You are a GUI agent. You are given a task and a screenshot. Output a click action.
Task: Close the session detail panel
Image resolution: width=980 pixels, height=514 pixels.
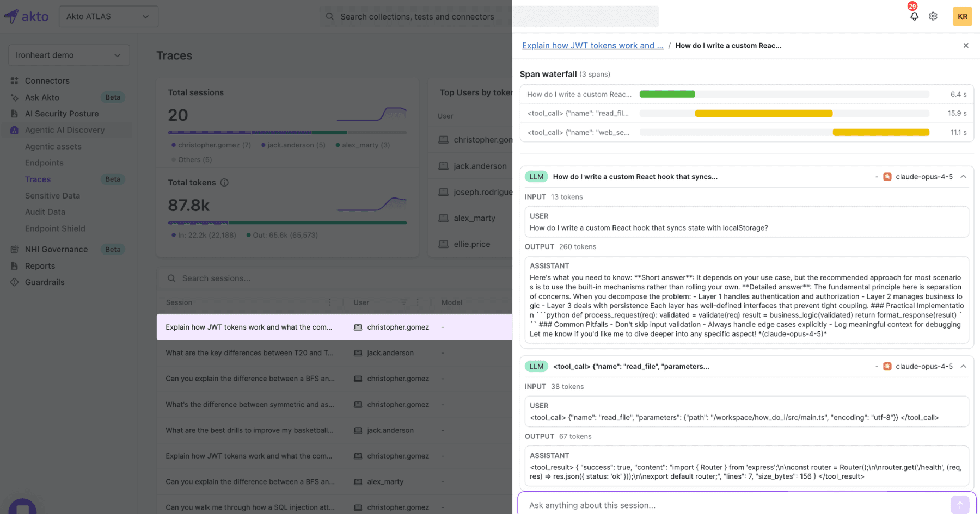point(966,46)
